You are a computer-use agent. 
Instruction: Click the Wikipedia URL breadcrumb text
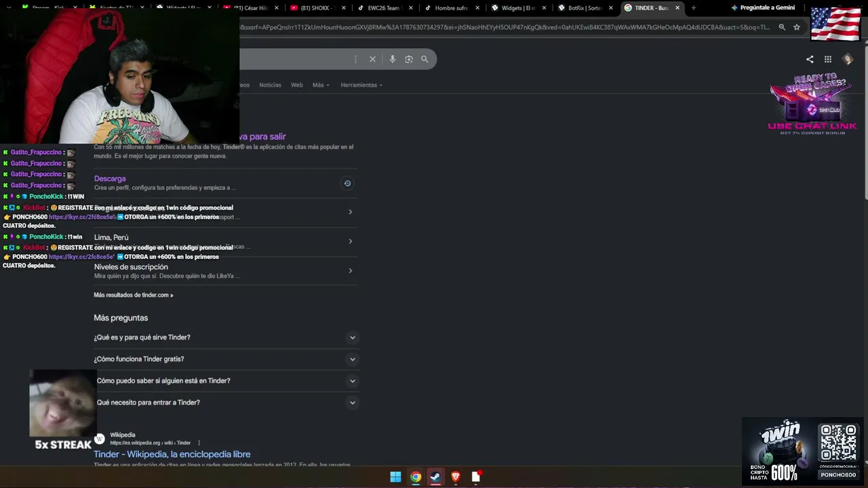pyautogui.click(x=151, y=443)
